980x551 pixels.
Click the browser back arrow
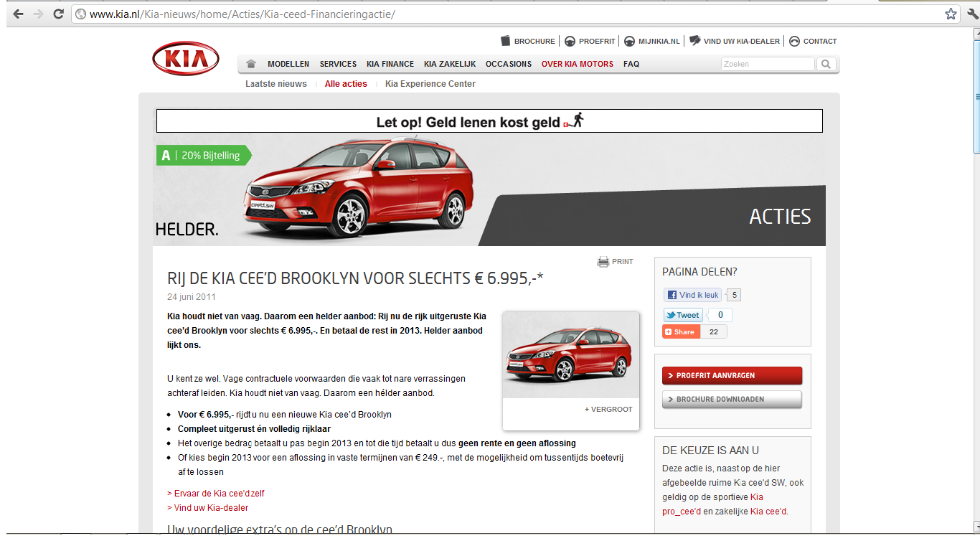pos(18,14)
